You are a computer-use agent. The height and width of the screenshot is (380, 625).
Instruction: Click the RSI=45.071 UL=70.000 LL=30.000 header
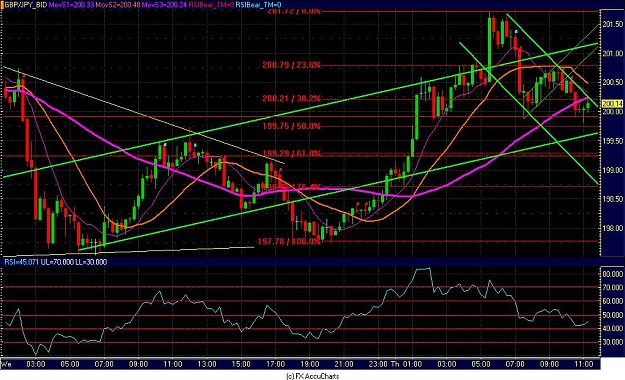click(x=55, y=262)
